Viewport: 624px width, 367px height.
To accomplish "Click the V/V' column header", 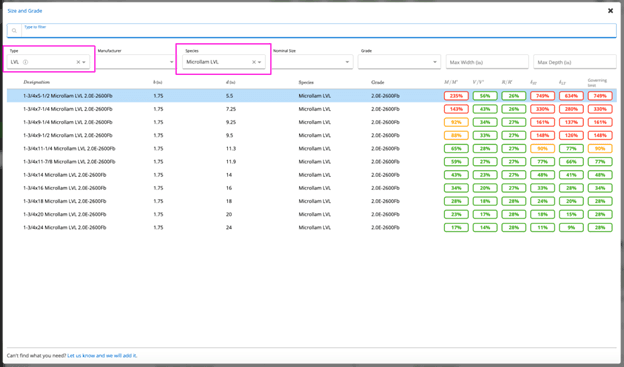I will point(478,82).
